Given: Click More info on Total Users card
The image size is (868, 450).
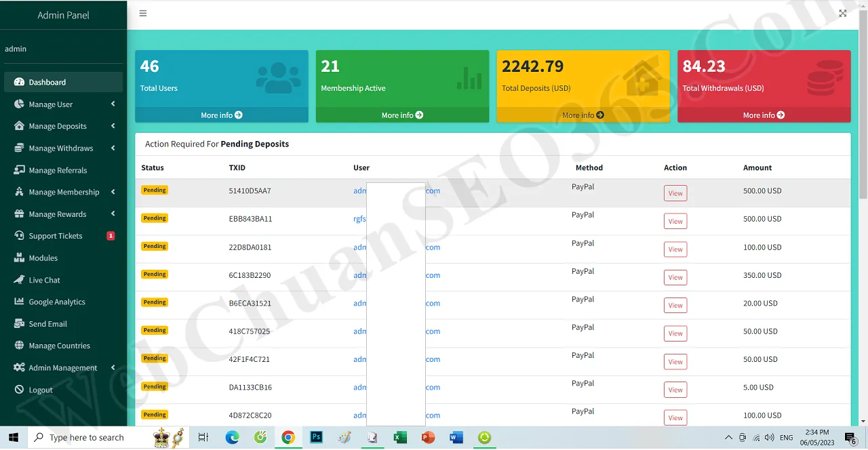Looking at the screenshot, I should coord(221,115).
